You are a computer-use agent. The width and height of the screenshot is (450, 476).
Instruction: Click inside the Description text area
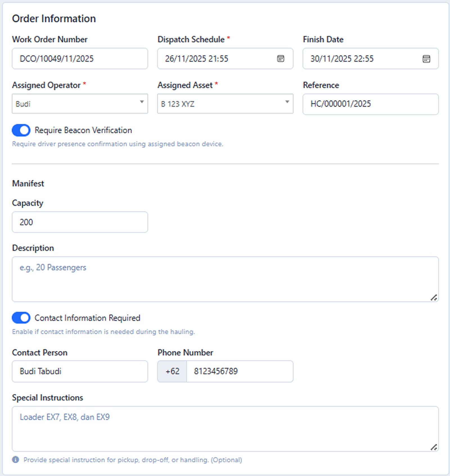click(225, 279)
